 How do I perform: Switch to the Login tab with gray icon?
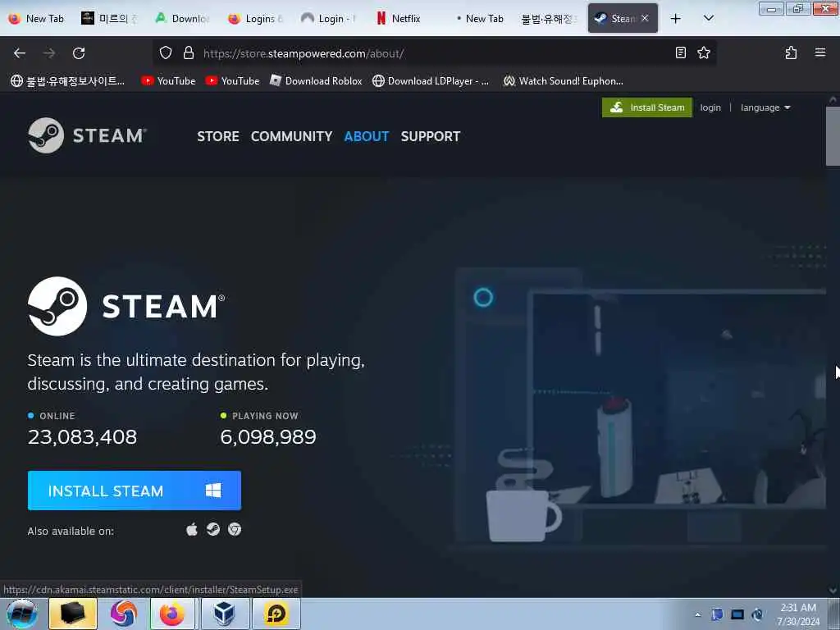coord(329,19)
